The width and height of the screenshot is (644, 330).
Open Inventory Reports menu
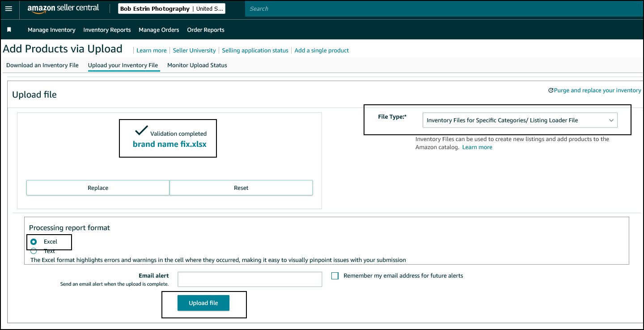tap(107, 30)
